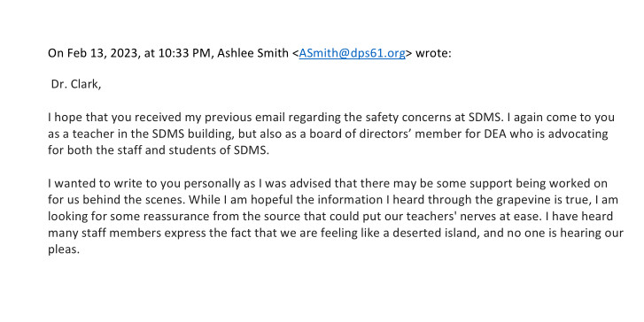Click the phrase 'SDMS building' in first paragraph
Screen dimensions: 644x322
point(192,134)
